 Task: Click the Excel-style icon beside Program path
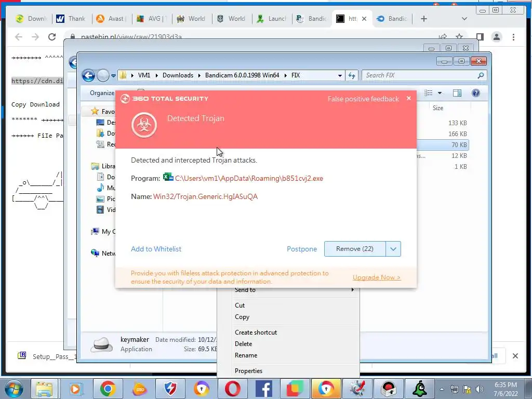pyautogui.click(x=168, y=177)
